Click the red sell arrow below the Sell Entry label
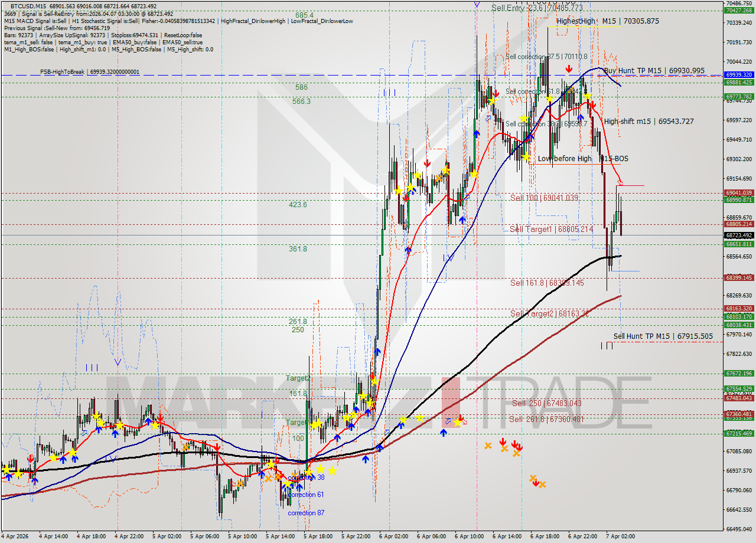The height and width of the screenshot is (543, 756). click(569, 68)
